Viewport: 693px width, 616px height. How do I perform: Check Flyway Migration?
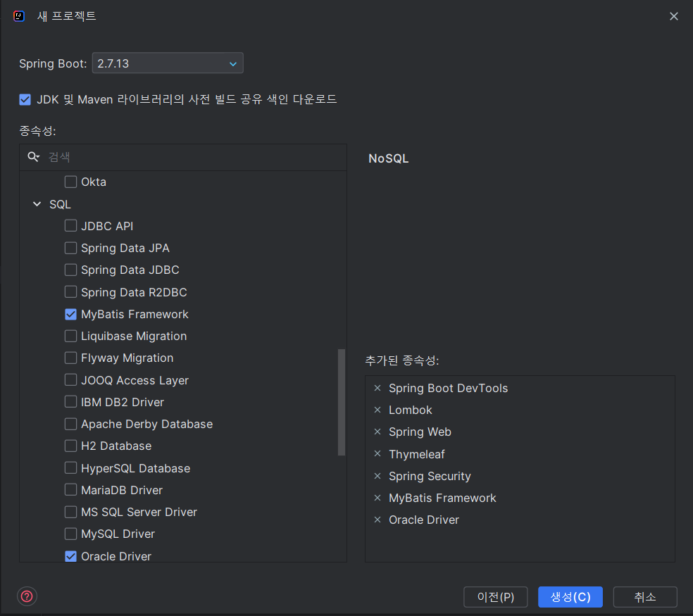click(x=70, y=358)
